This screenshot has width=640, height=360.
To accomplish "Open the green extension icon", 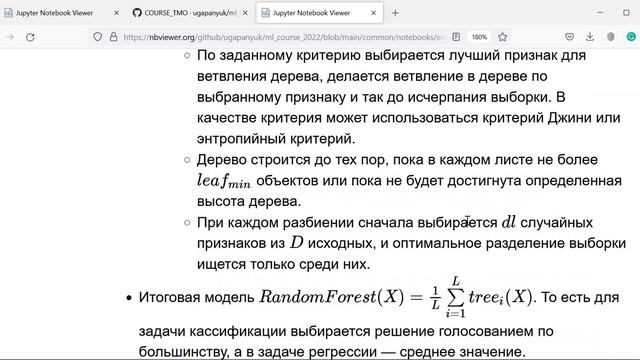I will point(631,37).
